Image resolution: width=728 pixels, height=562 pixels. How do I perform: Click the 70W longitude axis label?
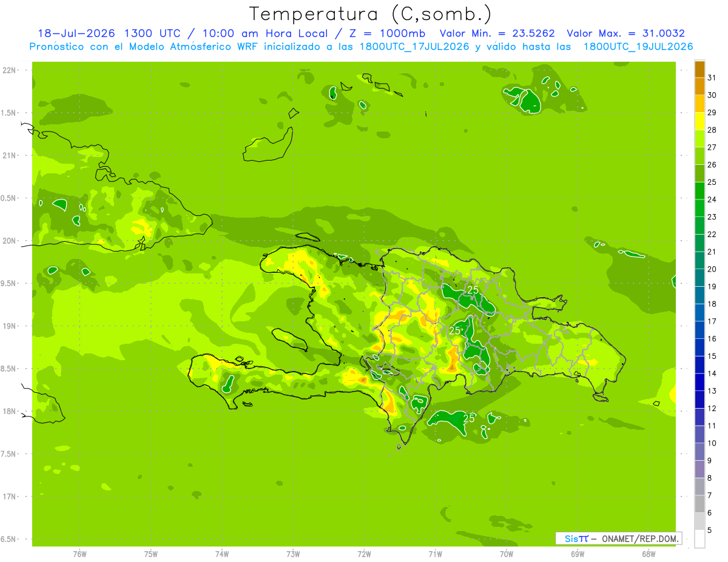pos(506,554)
